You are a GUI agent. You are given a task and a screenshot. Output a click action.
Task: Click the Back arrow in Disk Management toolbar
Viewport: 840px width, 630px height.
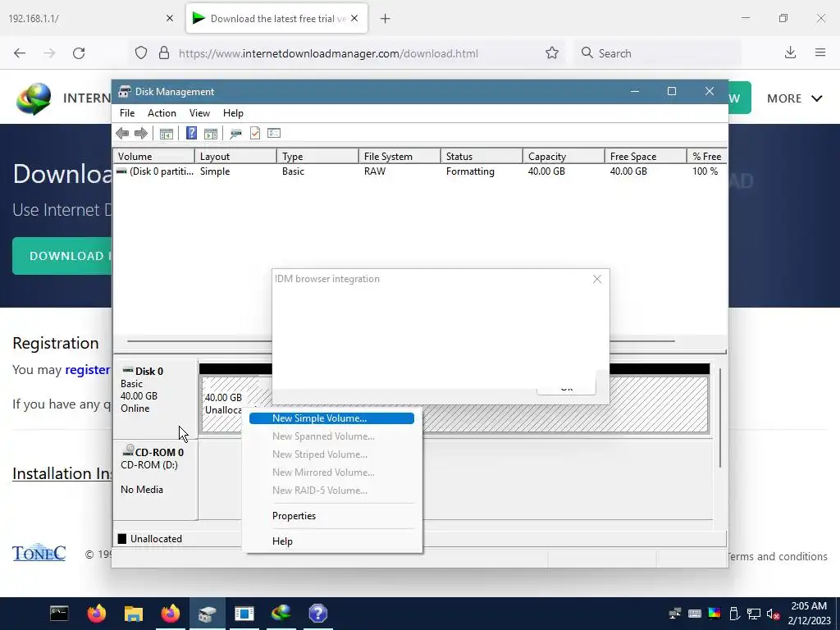(122, 134)
